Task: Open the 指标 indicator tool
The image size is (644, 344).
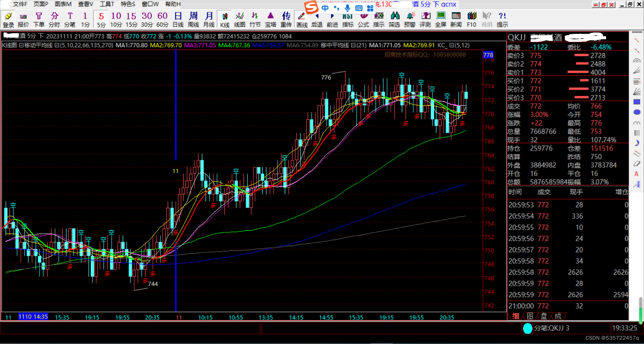Action: click(348, 19)
